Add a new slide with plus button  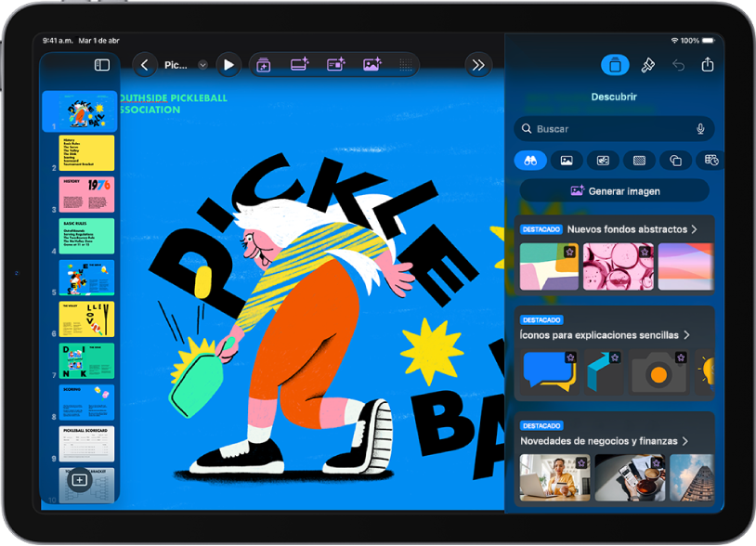tap(80, 480)
